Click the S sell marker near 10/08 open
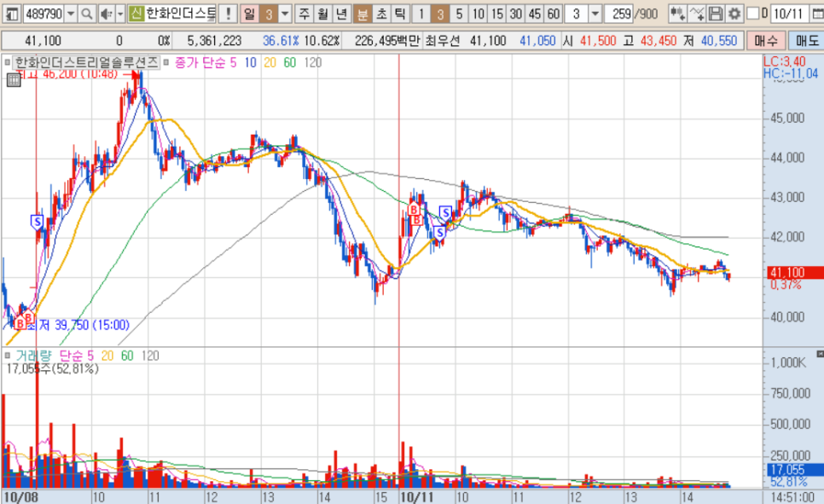This screenshot has height=504, width=824. click(37, 223)
